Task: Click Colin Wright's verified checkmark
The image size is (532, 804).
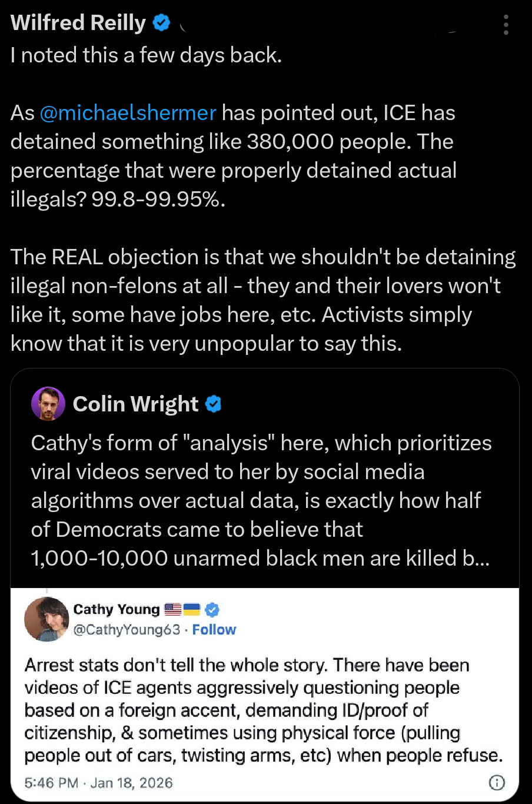Action: 214,404
